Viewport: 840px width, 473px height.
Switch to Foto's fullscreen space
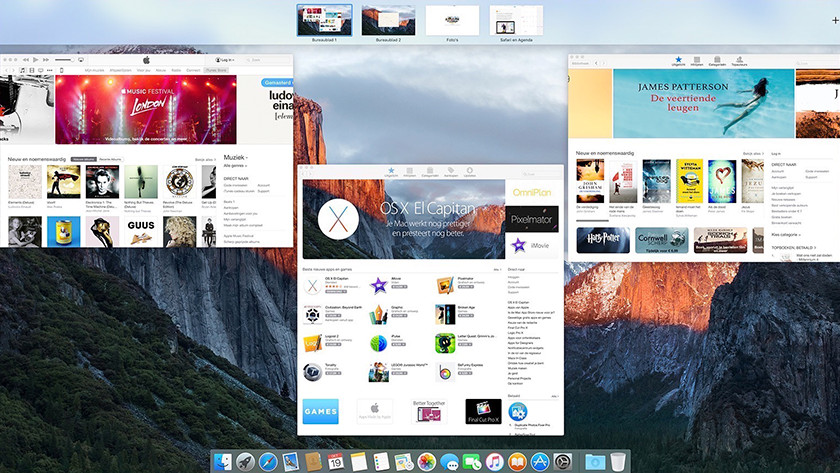[x=452, y=20]
